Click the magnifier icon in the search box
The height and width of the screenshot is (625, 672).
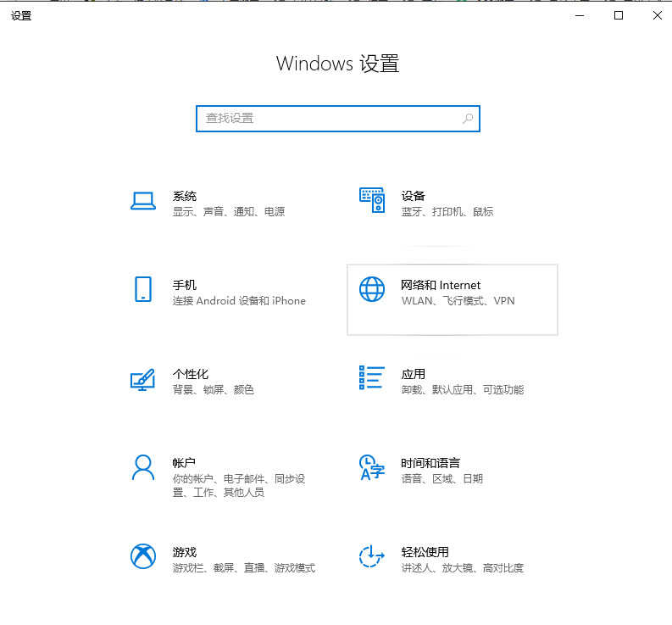[x=468, y=119]
